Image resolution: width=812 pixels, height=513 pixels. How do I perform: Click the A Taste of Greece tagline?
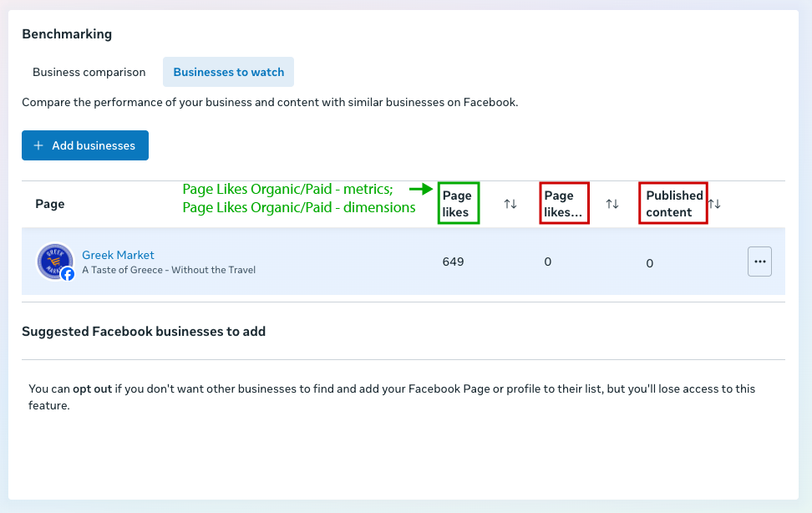click(x=169, y=270)
